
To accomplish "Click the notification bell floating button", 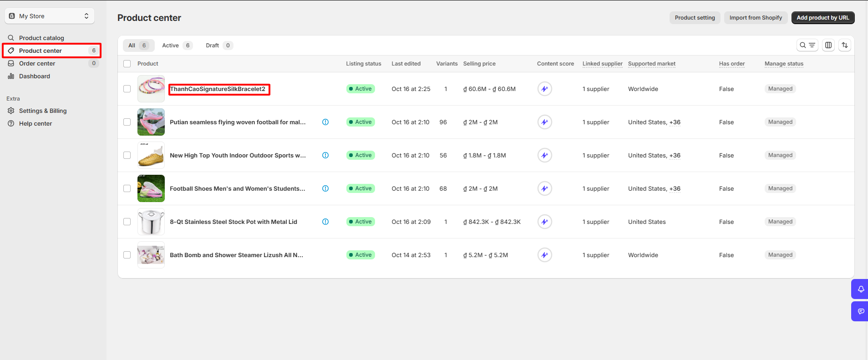I will pos(860,289).
